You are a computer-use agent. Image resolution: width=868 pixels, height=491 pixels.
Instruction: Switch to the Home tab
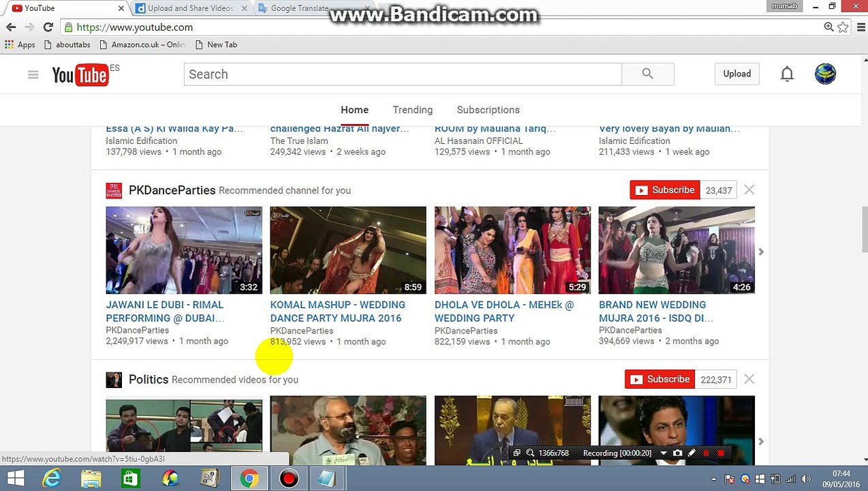coord(354,110)
